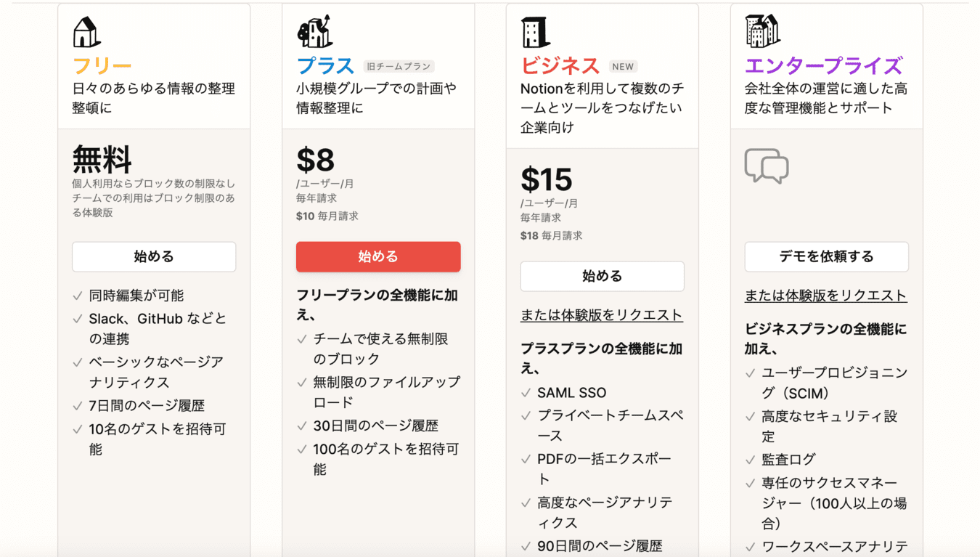
Task: Click the Plus plan building-with-tree icon
Action: 315,31
